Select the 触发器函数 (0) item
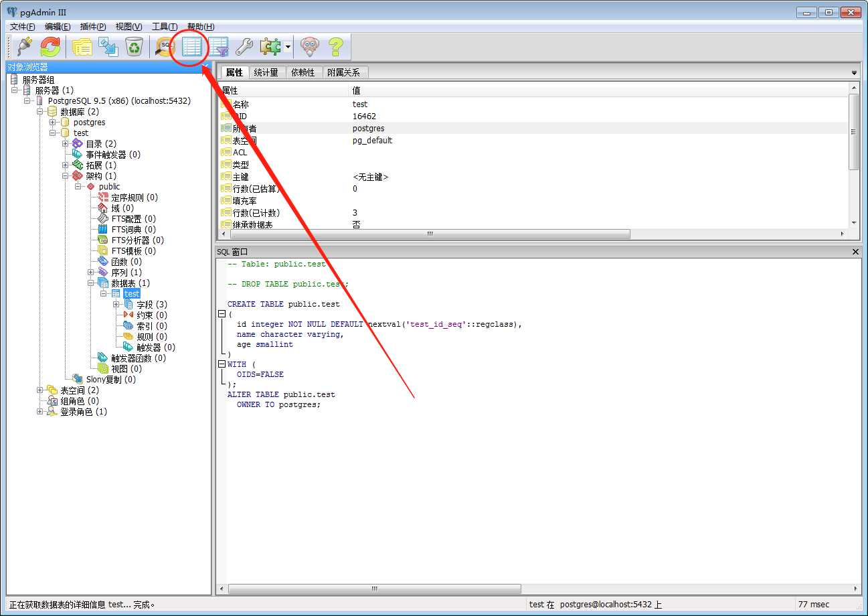Image resolution: width=868 pixels, height=616 pixels. click(x=139, y=358)
